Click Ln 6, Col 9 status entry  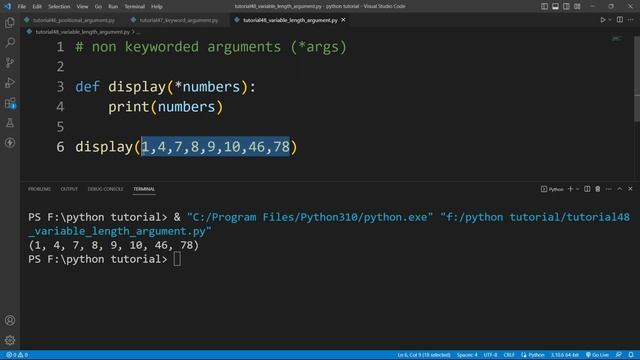(x=424, y=355)
